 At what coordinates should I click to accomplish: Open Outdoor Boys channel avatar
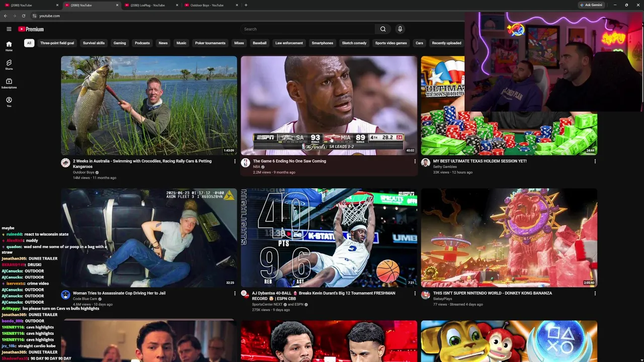click(65, 162)
